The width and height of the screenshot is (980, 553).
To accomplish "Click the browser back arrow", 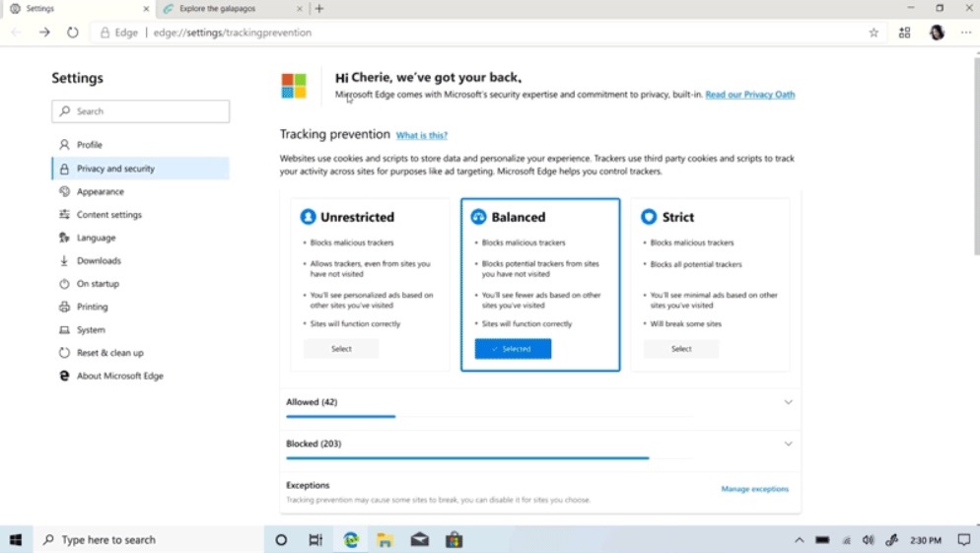I will (x=17, y=33).
